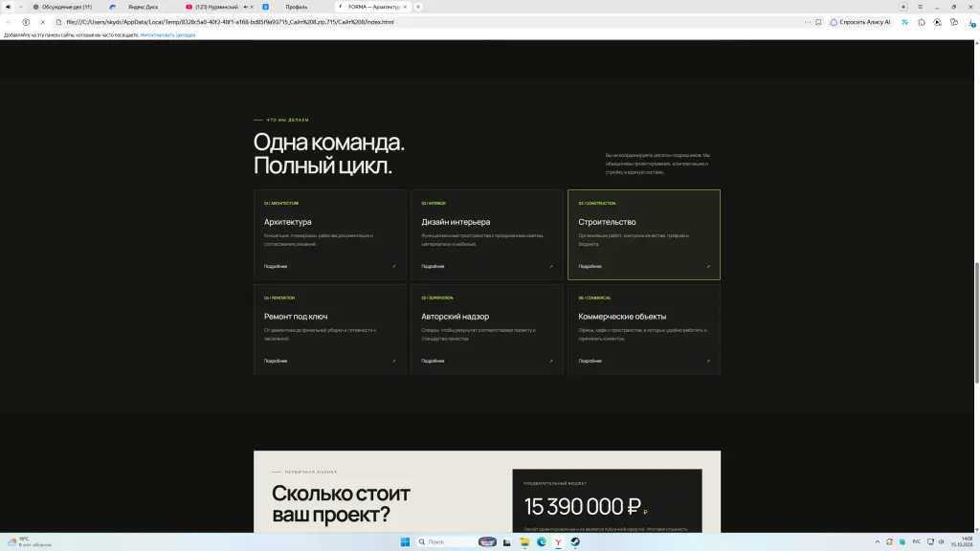Screen dimensions: 980x551
Task: Open the video player toolbar icon
Action: pyautogui.click(x=938, y=22)
